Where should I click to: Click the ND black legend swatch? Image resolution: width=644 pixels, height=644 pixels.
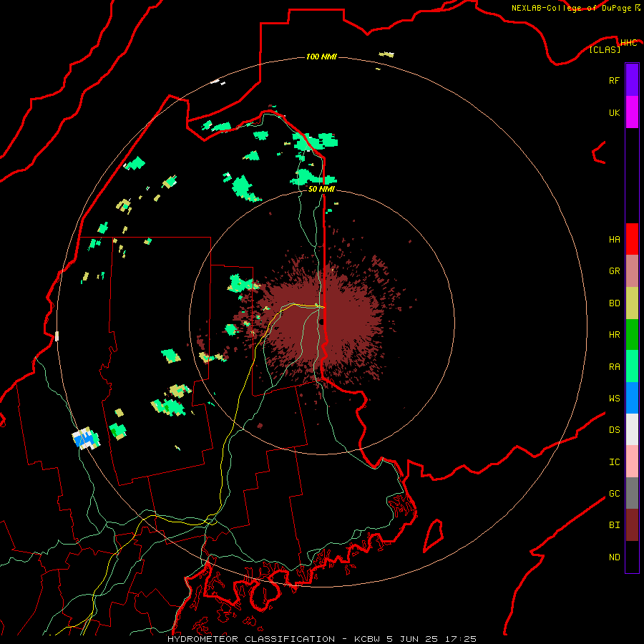click(632, 557)
